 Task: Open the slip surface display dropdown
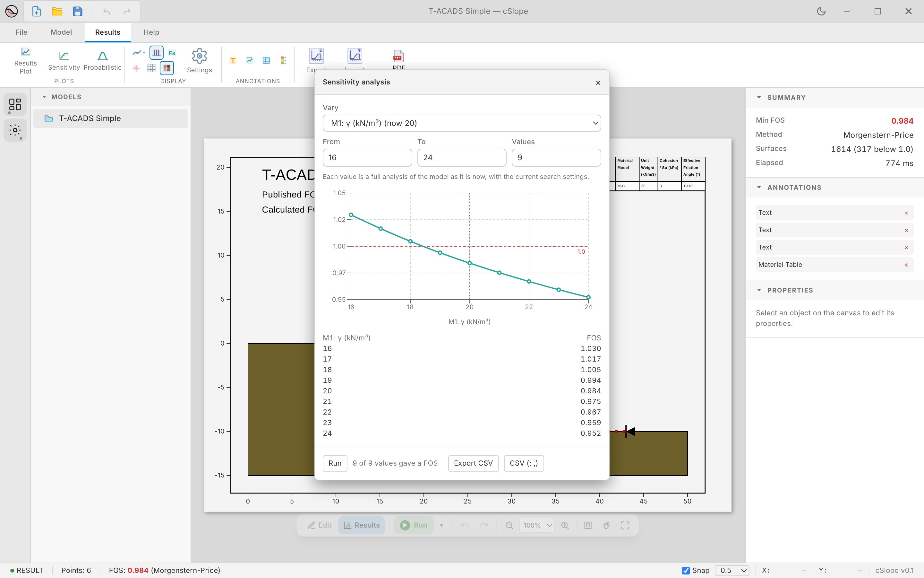tap(138, 53)
